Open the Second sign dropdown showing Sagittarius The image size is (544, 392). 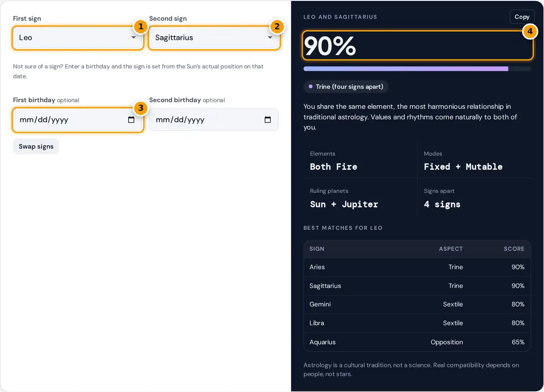(214, 38)
